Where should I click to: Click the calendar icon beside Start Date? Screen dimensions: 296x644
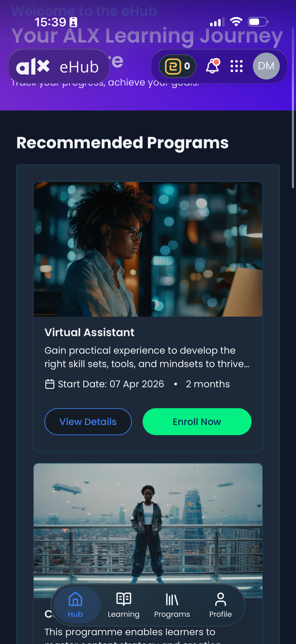pyautogui.click(x=50, y=384)
